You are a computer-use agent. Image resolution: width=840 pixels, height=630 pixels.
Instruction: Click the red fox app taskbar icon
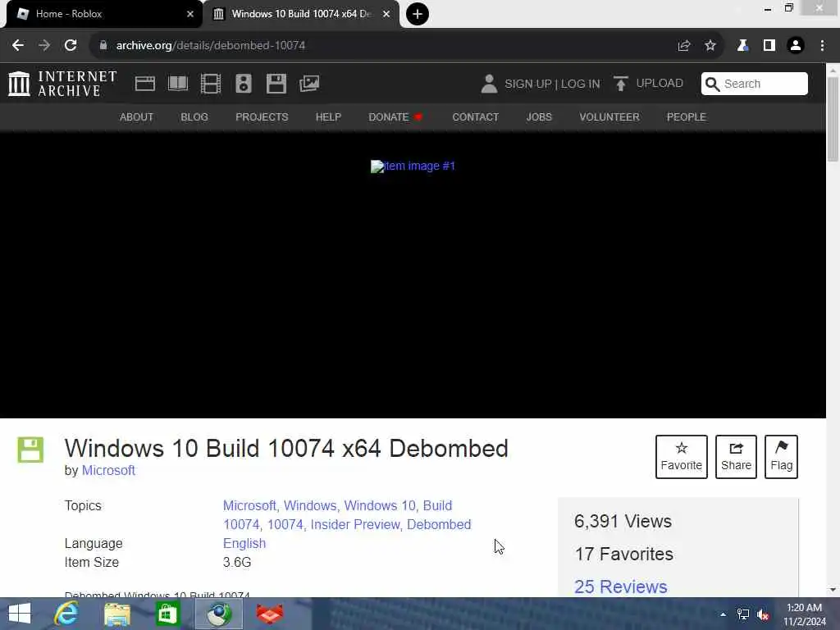point(269,614)
